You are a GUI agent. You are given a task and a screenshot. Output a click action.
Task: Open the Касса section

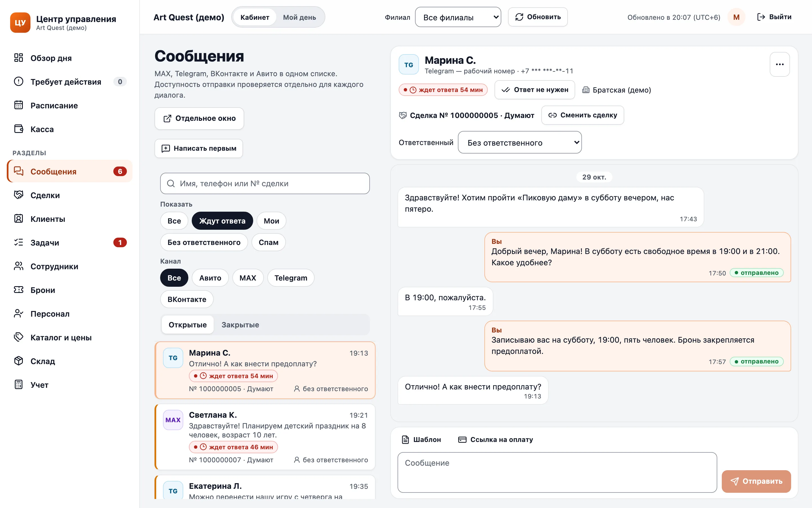coord(69,129)
